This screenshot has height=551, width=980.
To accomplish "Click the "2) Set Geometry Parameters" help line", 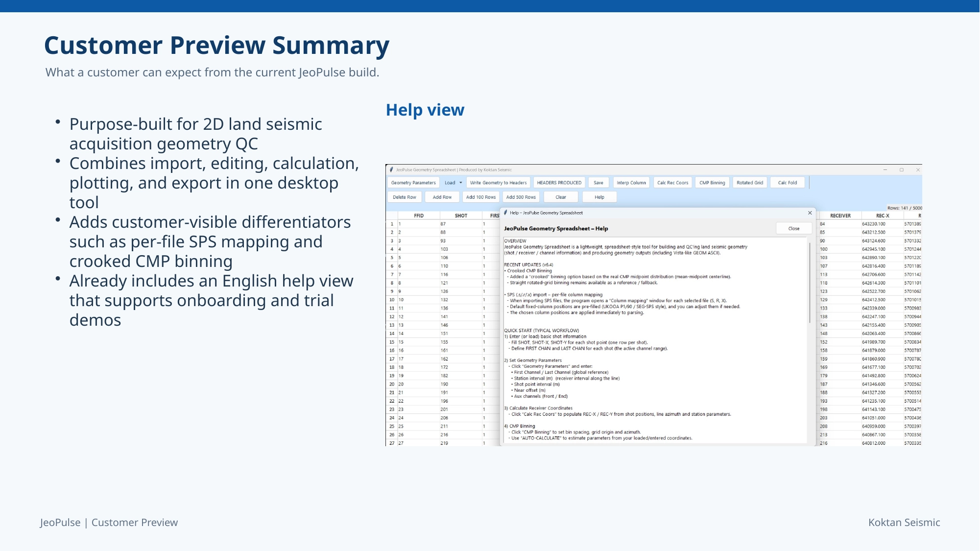I will (x=533, y=360).
